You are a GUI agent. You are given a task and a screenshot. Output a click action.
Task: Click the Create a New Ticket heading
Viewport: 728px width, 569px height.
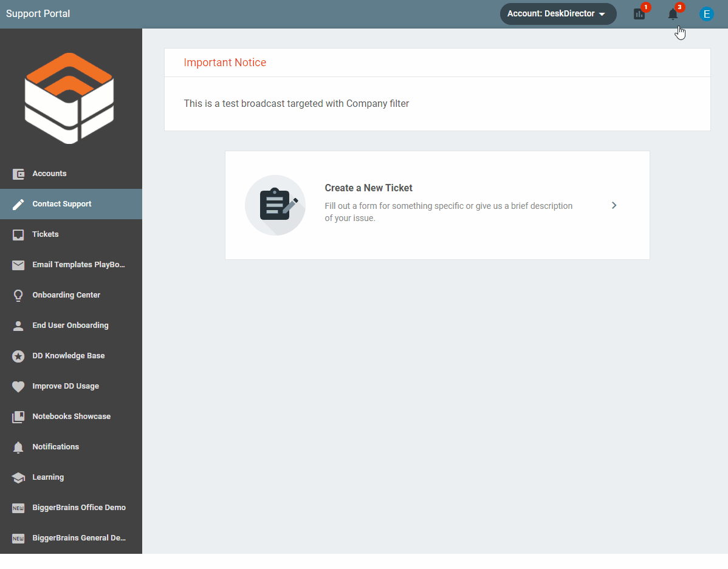coord(369,188)
